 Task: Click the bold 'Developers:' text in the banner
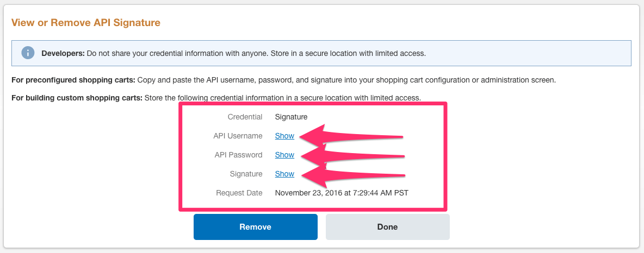(x=63, y=54)
